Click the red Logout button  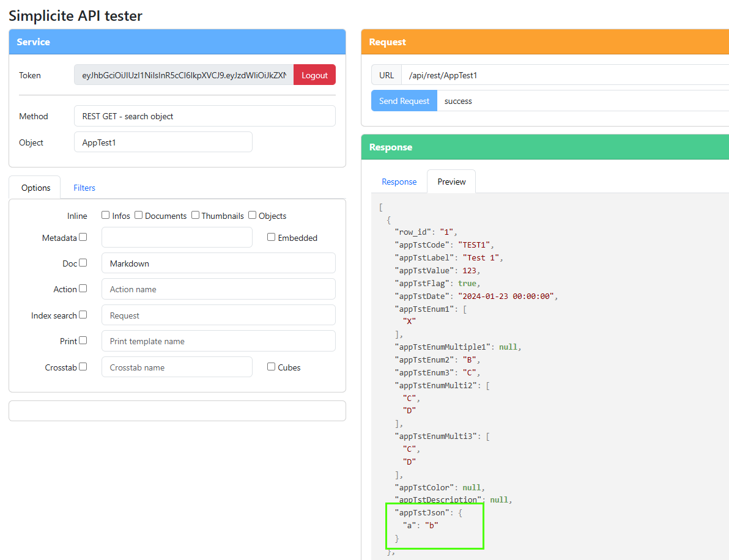click(314, 75)
